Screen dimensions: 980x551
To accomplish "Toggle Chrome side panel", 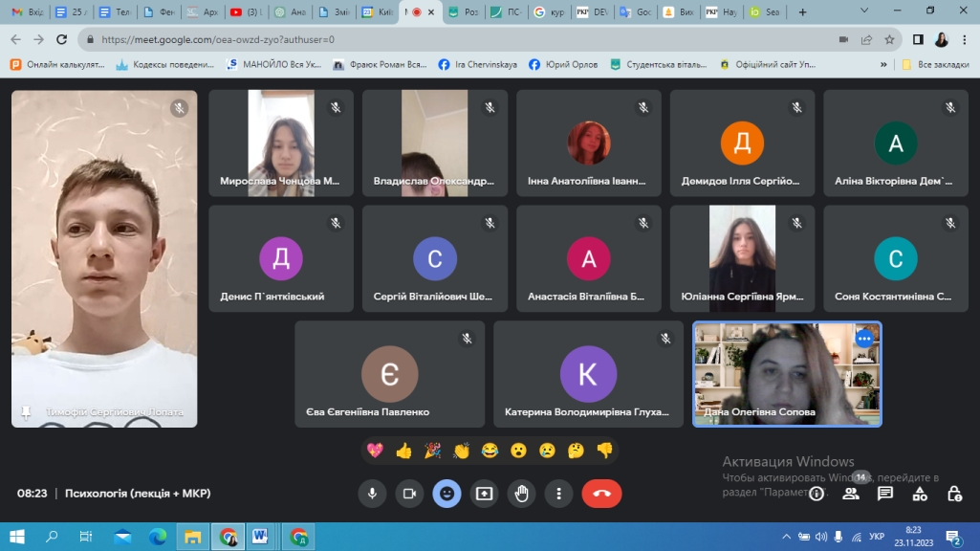I will pos(918,39).
